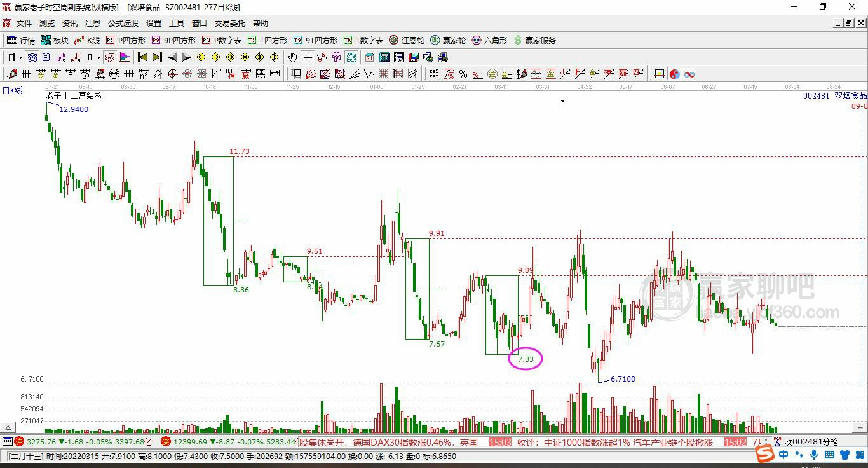868x468 pixels.
Task: Open the P数字表 tool
Action: click(222, 40)
